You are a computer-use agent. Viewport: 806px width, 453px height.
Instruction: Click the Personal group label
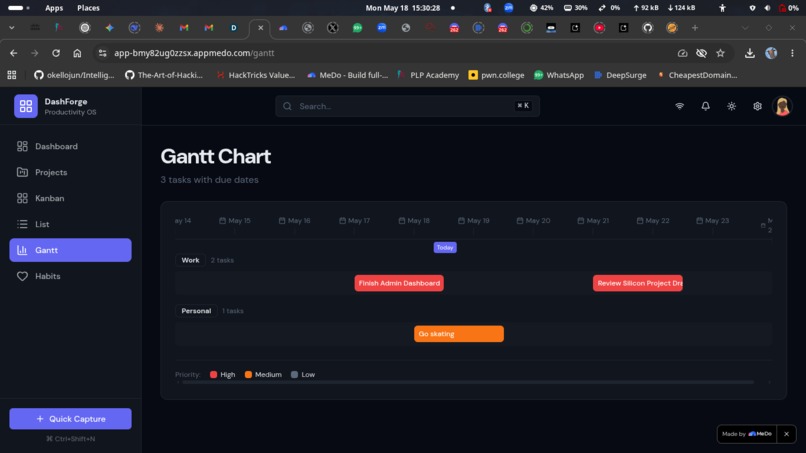click(x=196, y=311)
